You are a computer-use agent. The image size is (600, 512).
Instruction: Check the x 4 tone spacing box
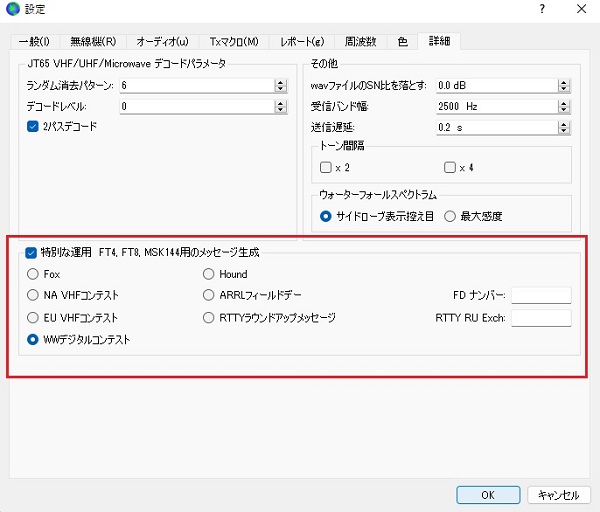[x=450, y=167]
